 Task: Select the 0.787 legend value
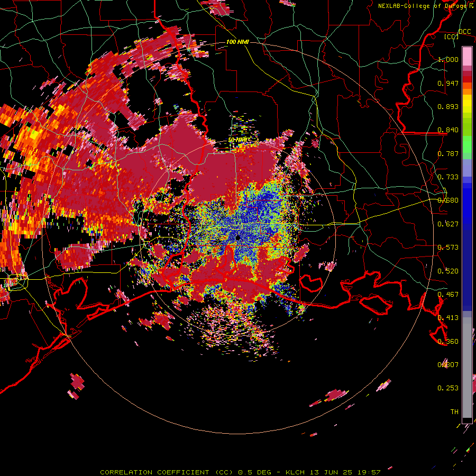tap(448, 153)
